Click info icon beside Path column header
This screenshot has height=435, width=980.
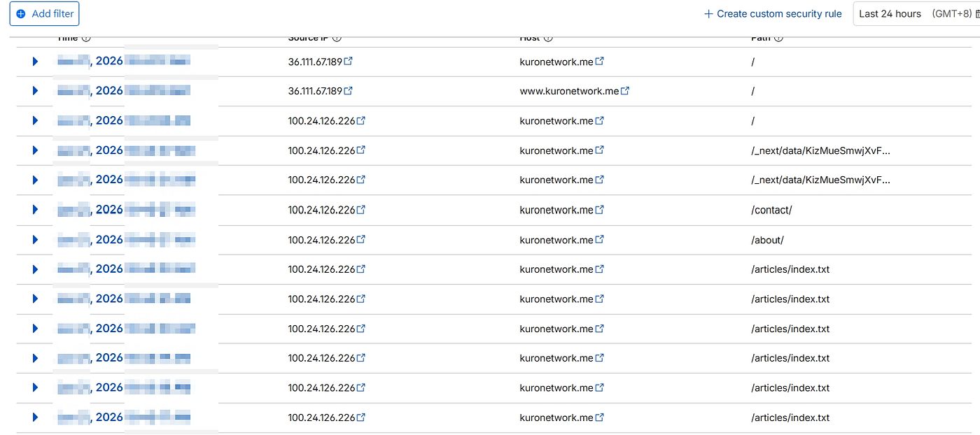pyautogui.click(x=778, y=38)
